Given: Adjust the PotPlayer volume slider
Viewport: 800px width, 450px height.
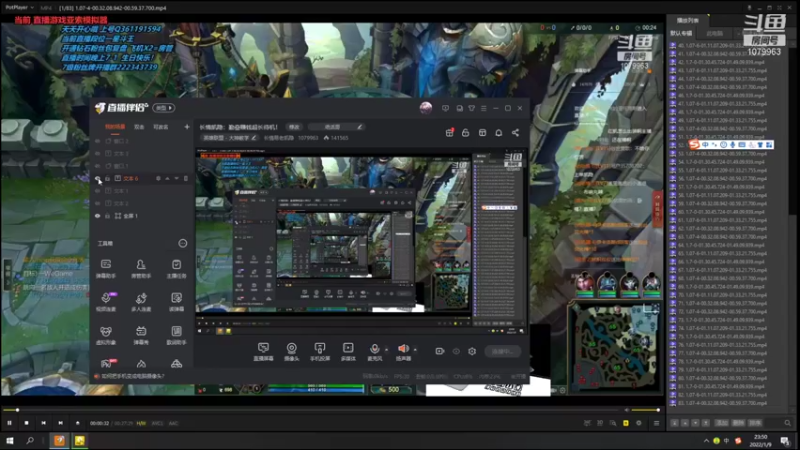Looking at the screenshot, I should click(x=645, y=410).
